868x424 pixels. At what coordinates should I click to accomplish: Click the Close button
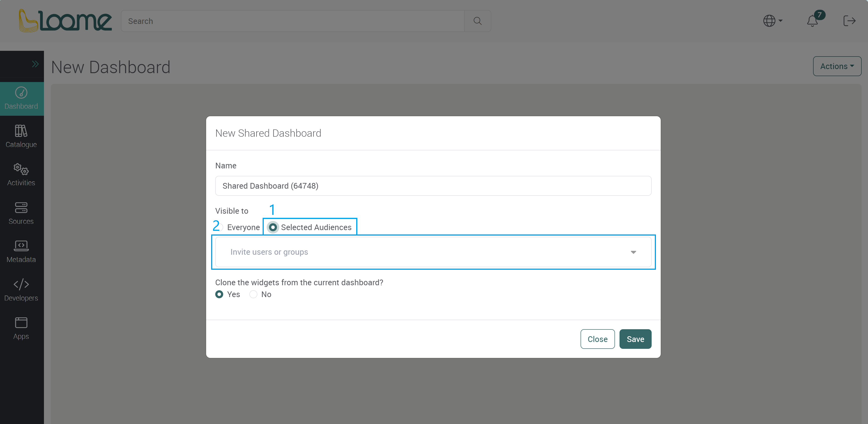click(x=597, y=339)
